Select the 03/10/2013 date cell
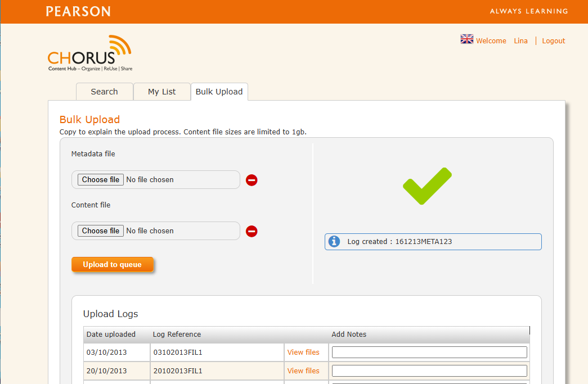Image resolution: width=588 pixels, height=384 pixels. [x=116, y=352]
